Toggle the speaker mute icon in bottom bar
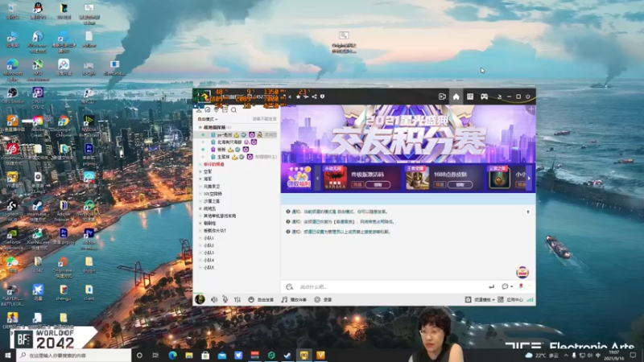The image size is (644, 362). pos(214,299)
